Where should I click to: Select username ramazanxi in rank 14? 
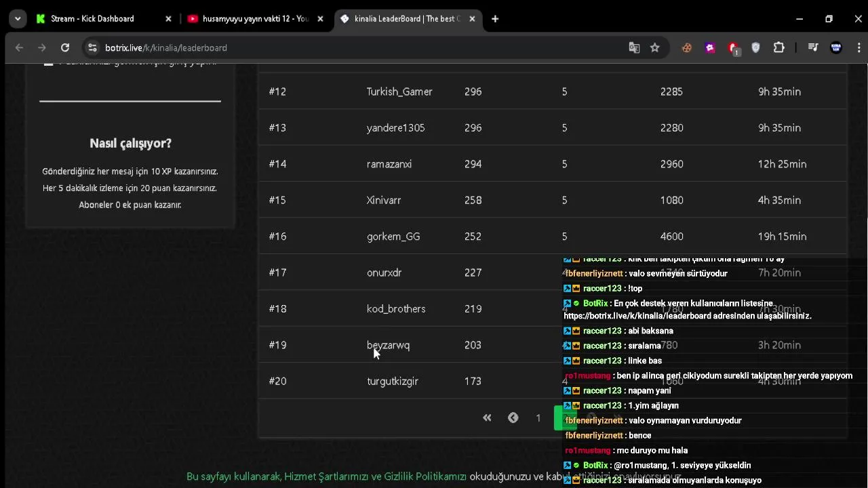pos(389,164)
